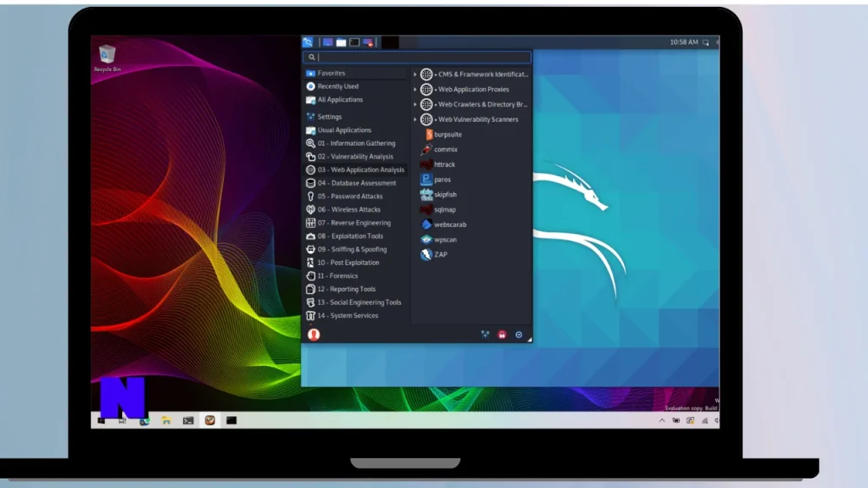This screenshot has width=868, height=488.
Task: Select Recently Used category
Action: pyautogui.click(x=355, y=86)
